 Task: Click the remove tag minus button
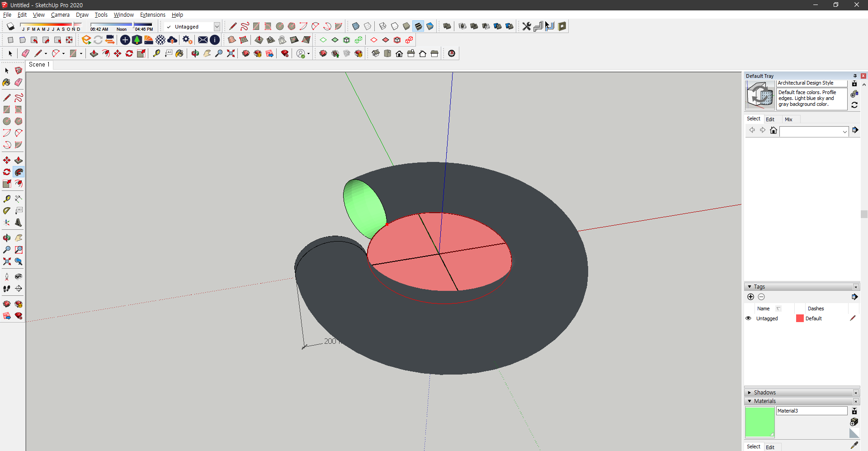click(761, 297)
